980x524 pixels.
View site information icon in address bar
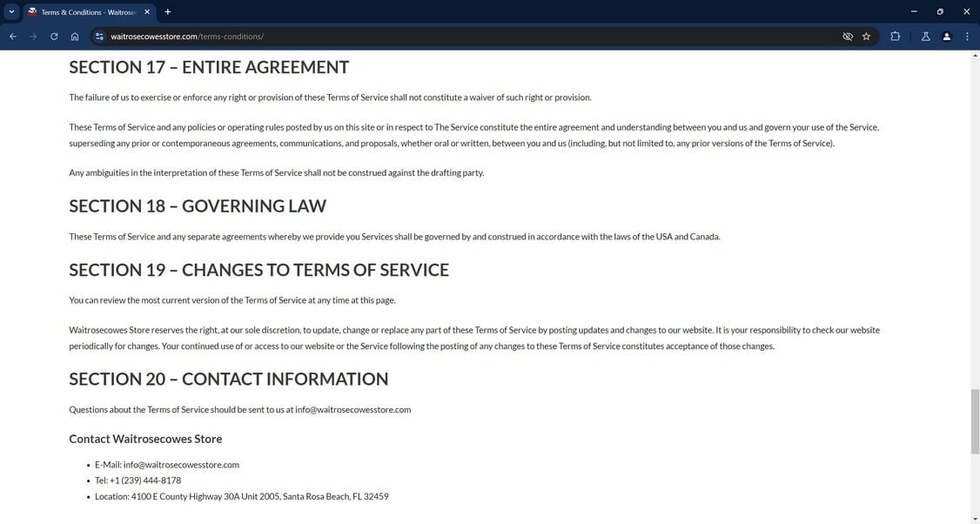click(x=99, y=37)
